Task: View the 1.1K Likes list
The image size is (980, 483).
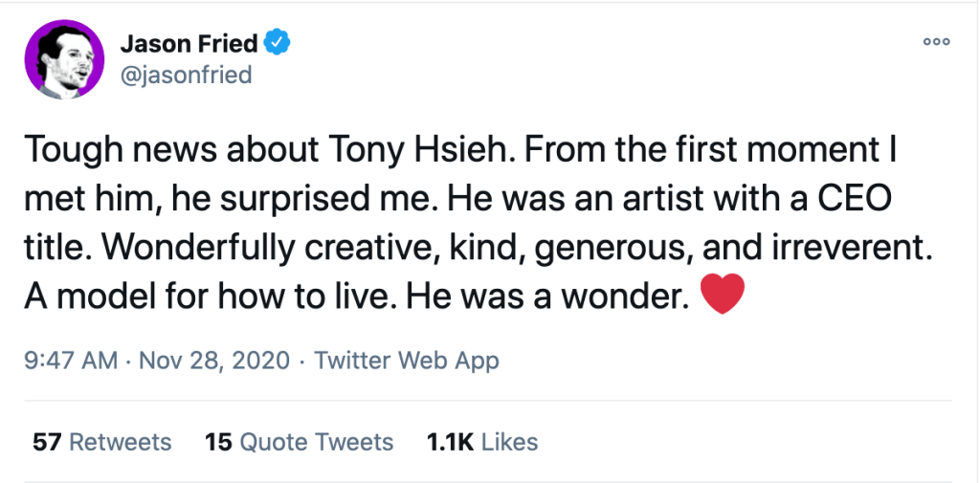Action: pos(483,442)
